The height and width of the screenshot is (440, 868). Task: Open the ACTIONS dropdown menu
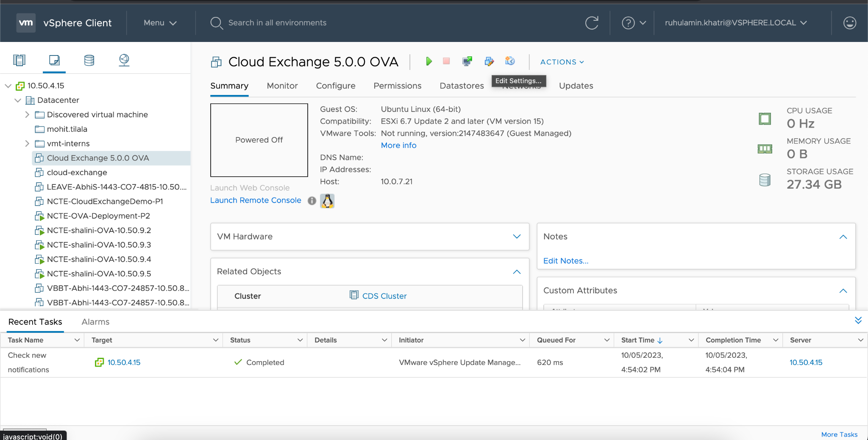pyautogui.click(x=562, y=62)
